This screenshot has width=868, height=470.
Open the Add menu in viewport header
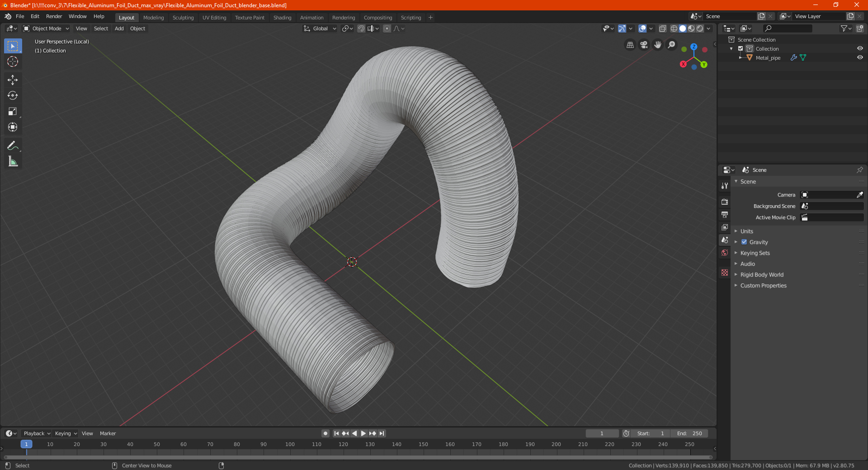[119, 28]
